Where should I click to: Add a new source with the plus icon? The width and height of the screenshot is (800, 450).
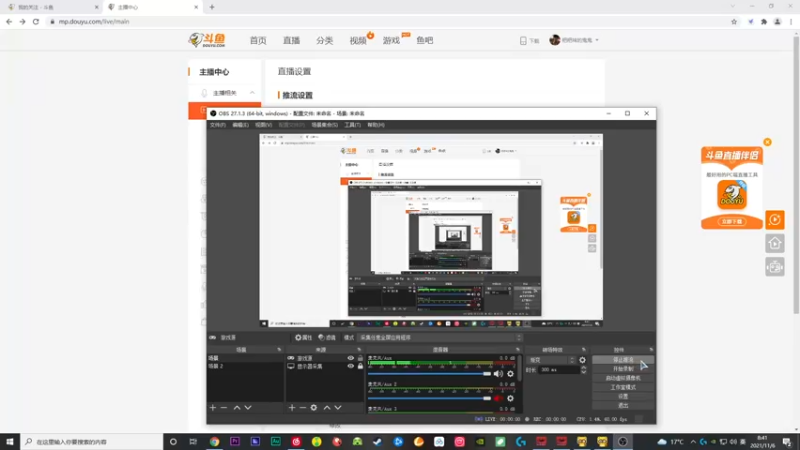click(292, 408)
